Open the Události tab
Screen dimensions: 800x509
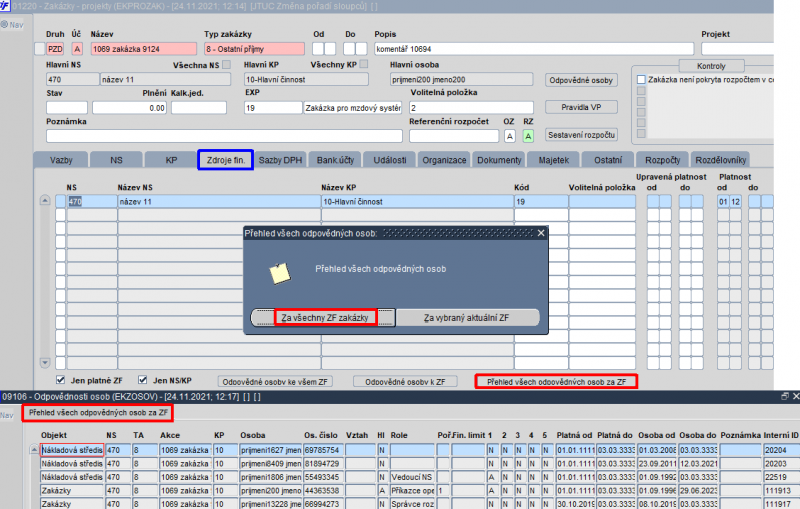tap(390, 160)
